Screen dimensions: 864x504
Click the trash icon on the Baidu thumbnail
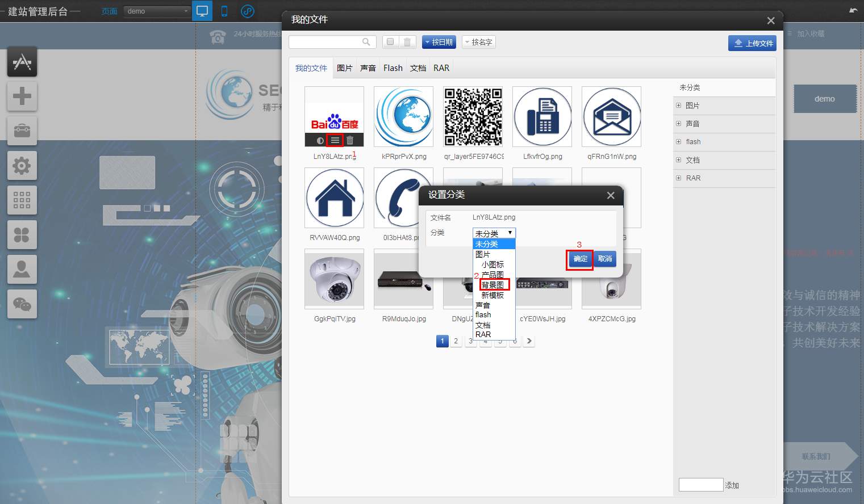pos(350,140)
